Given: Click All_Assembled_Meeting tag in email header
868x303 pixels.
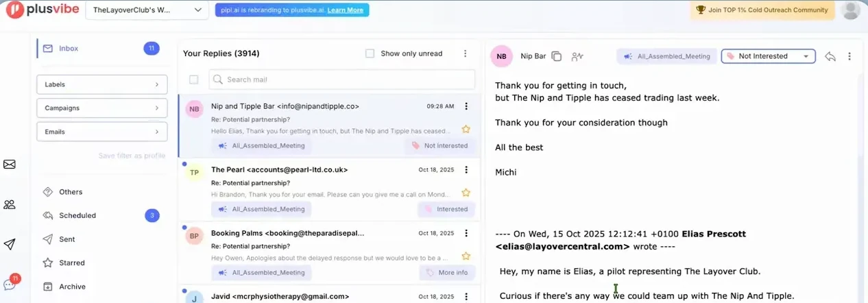Looking at the screenshot, I should coord(667,56).
